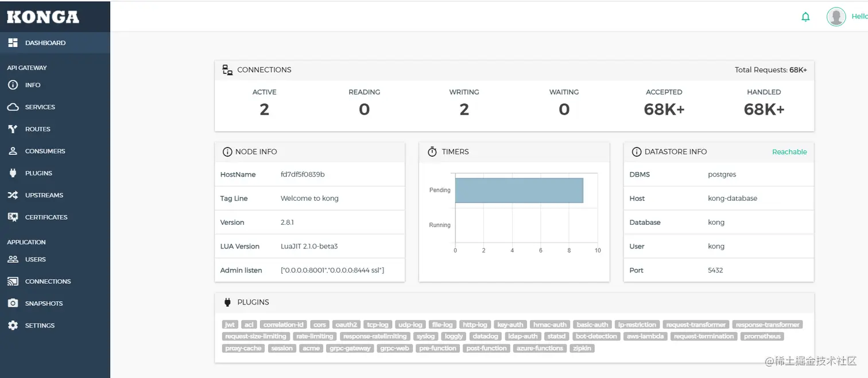868x378 pixels.
Task: Open the notifications bell
Action: tap(805, 17)
